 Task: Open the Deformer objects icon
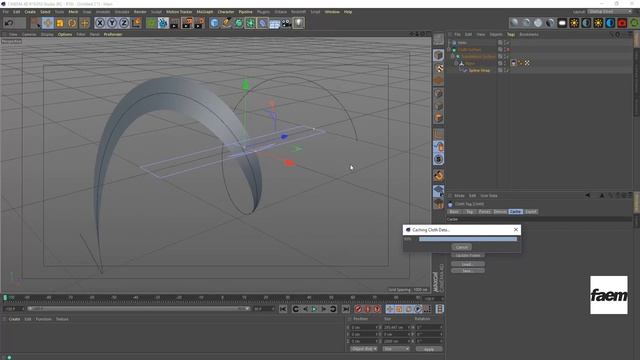[262, 23]
